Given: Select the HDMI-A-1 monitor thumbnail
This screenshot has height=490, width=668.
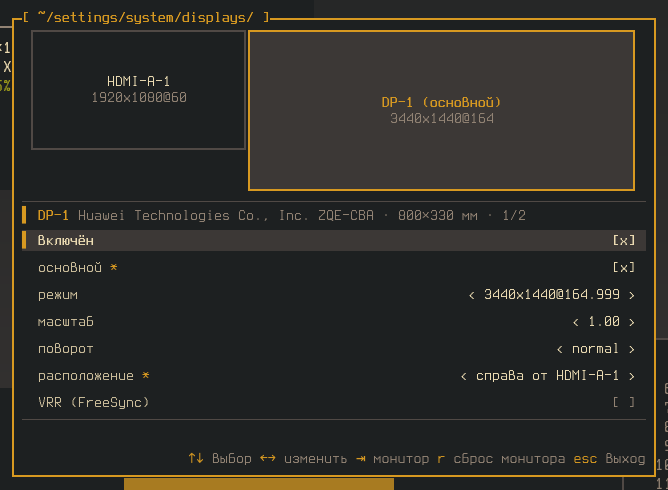Looking at the screenshot, I should point(138,90).
